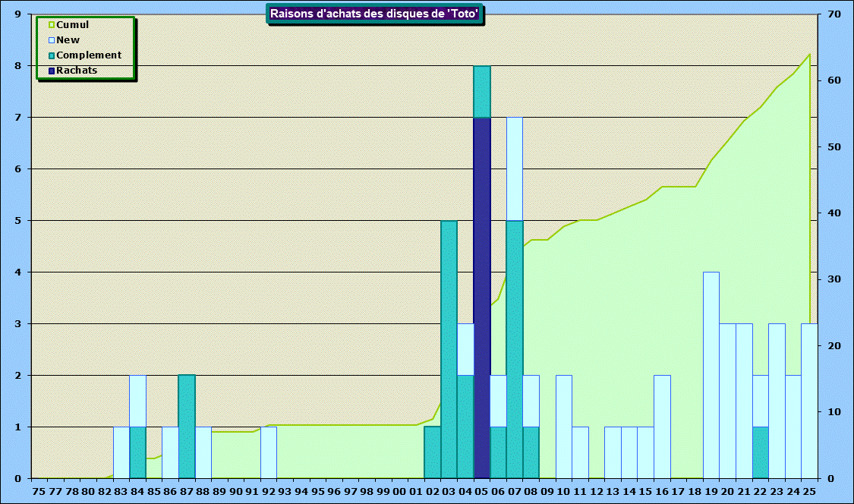This screenshot has height=504, width=854.
Task: Select the dark blue Rachats bar for year 05
Action: (482, 298)
